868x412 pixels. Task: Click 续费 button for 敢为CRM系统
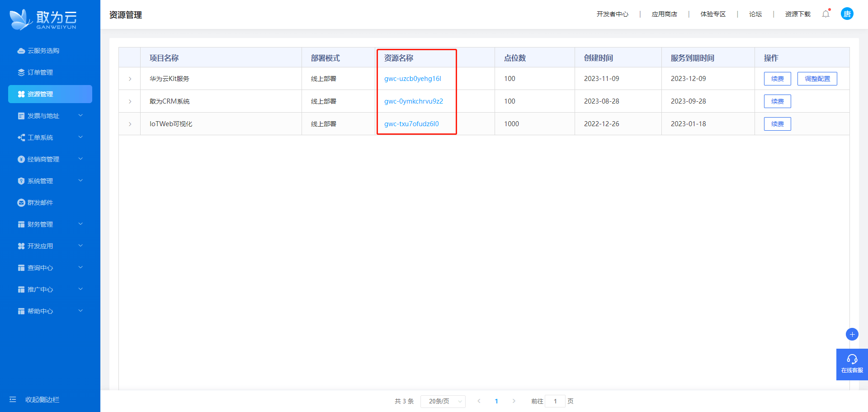[777, 101]
